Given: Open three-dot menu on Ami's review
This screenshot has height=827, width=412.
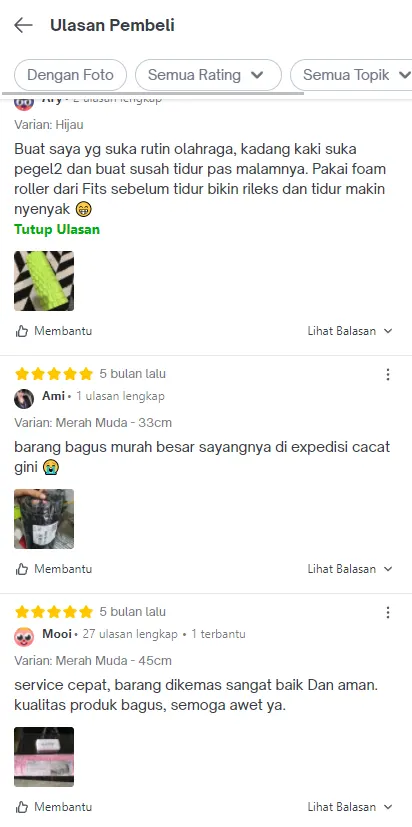Looking at the screenshot, I should [388, 374].
